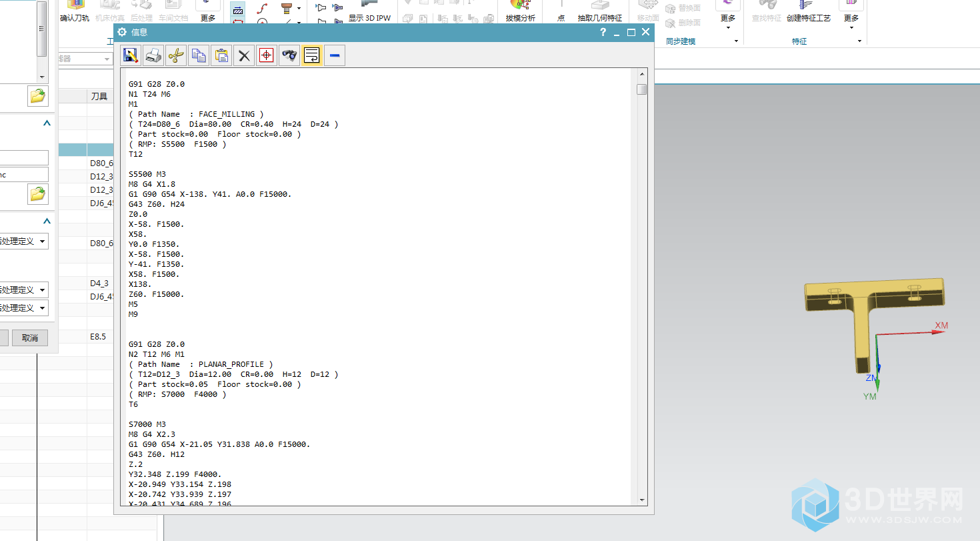Expand the 特征 group arrow

[859, 41]
